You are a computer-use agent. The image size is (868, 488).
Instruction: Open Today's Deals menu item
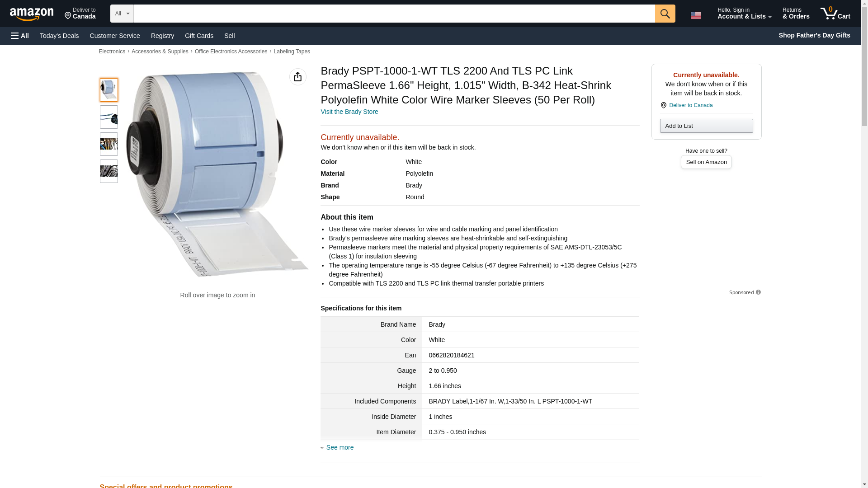[x=59, y=36]
